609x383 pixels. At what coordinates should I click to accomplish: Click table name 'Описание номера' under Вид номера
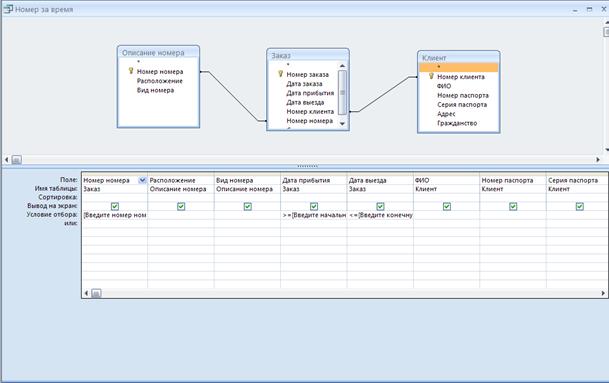click(244, 189)
